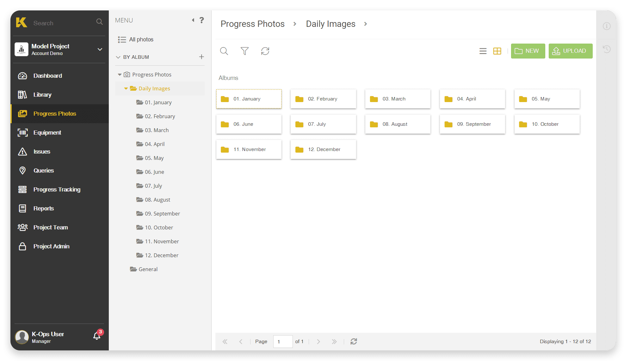Open the help question mark icon
Image resolution: width=630 pixels, height=364 pixels.
(202, 20)
